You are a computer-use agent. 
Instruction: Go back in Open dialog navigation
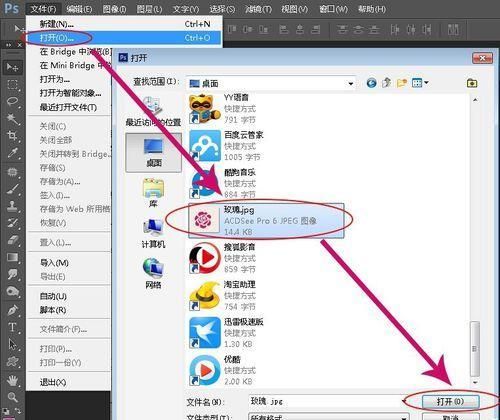coord(371,83)
